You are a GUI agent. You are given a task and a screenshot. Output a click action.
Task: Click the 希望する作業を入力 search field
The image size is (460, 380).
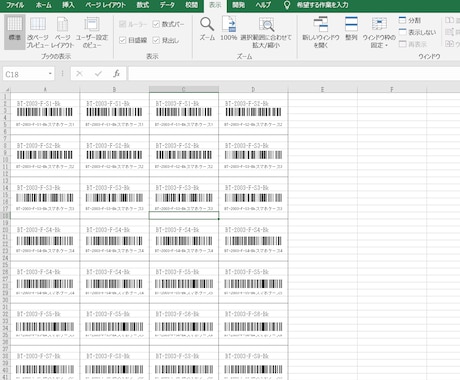(322, 5)
